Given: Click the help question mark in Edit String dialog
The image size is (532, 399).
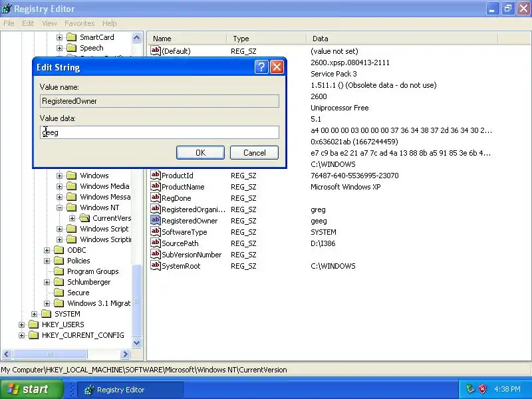Looking at the screenshot, I should [x=261, y=67].
